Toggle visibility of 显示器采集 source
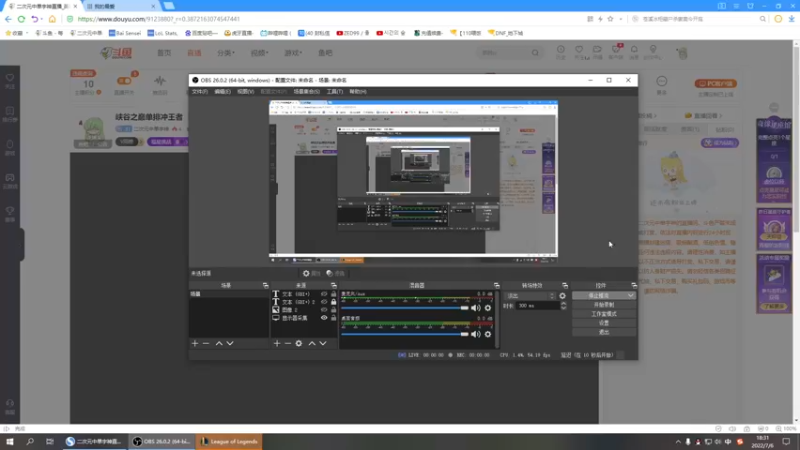Viewport: 800px width, 450px height. click(x=324, y=318)
